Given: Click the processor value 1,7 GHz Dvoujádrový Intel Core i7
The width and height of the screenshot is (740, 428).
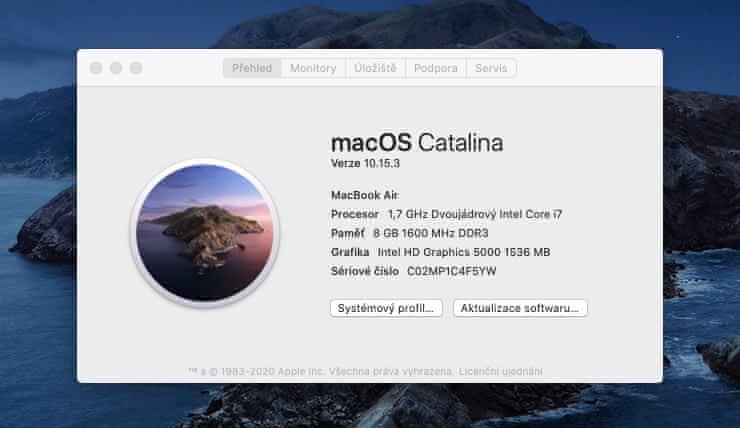Looking at the screenshot, I should pyautogui.click(x=475, y=214).
